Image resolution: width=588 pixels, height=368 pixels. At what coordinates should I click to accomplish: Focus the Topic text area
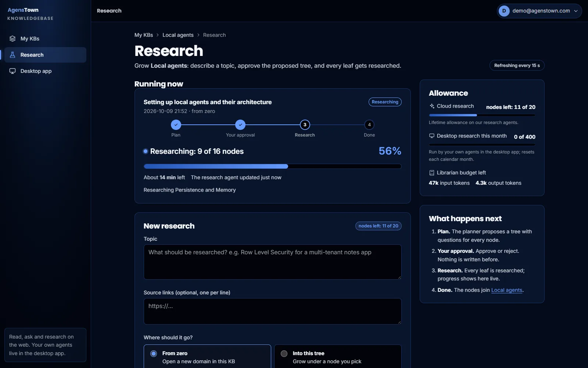272,262
